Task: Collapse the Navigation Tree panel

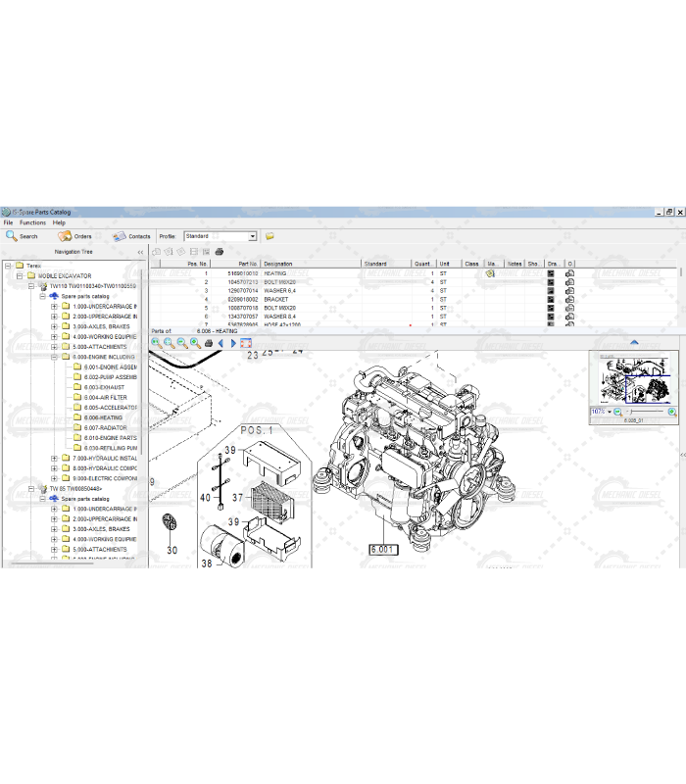Action: (139, 252)
